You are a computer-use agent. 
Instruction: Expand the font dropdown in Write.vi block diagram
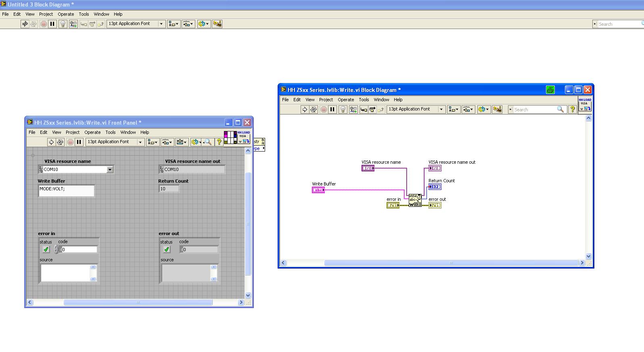click(441, 109)
